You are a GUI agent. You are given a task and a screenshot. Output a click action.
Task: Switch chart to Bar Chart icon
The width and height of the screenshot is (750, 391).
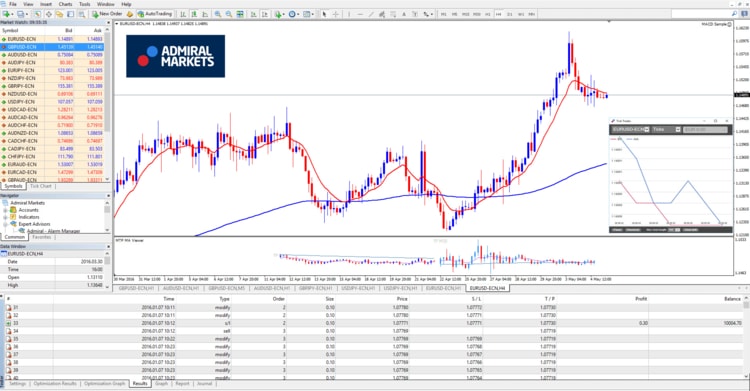point(183,14)
